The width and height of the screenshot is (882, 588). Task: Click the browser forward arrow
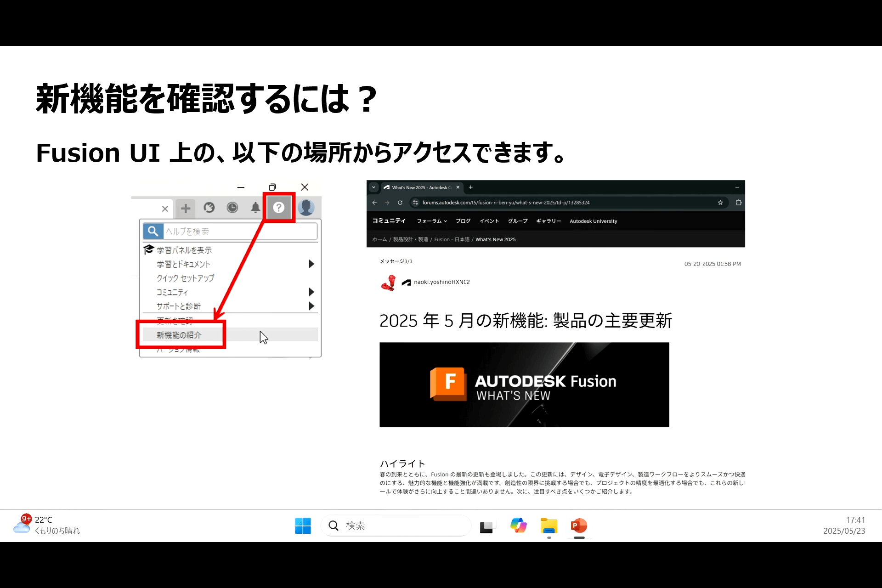[387, 203]
